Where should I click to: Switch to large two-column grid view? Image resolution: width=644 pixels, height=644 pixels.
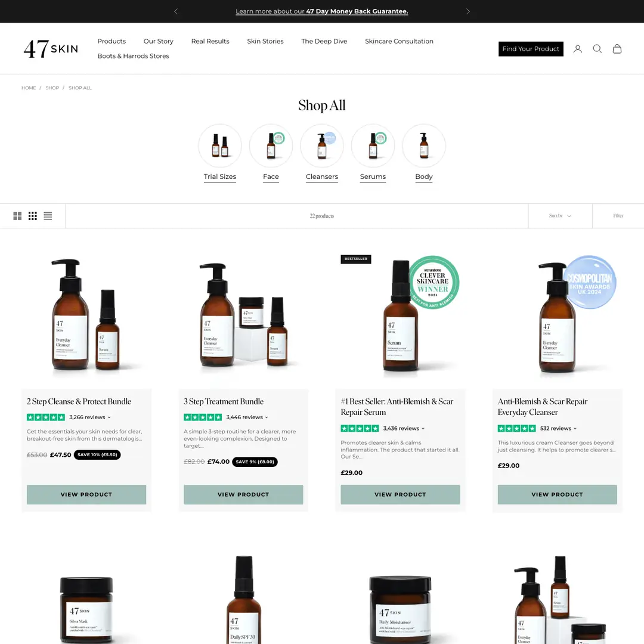click(x=17, y=216)
